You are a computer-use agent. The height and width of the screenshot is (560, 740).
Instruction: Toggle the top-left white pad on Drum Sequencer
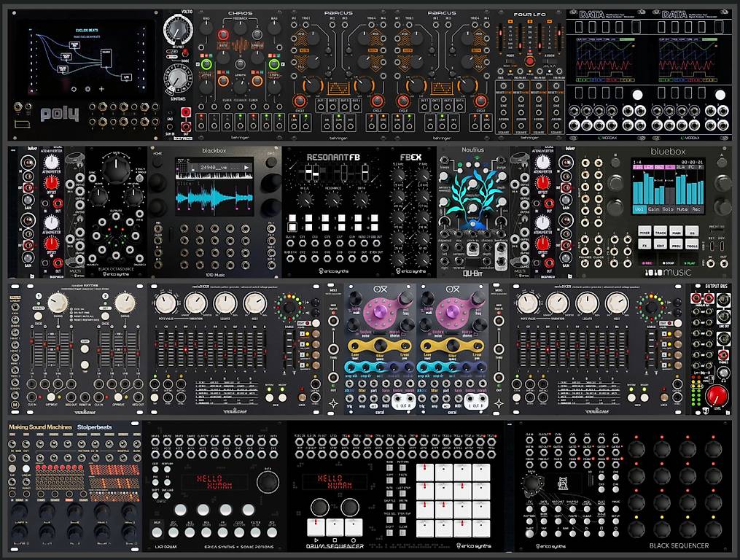coord(425,472)
